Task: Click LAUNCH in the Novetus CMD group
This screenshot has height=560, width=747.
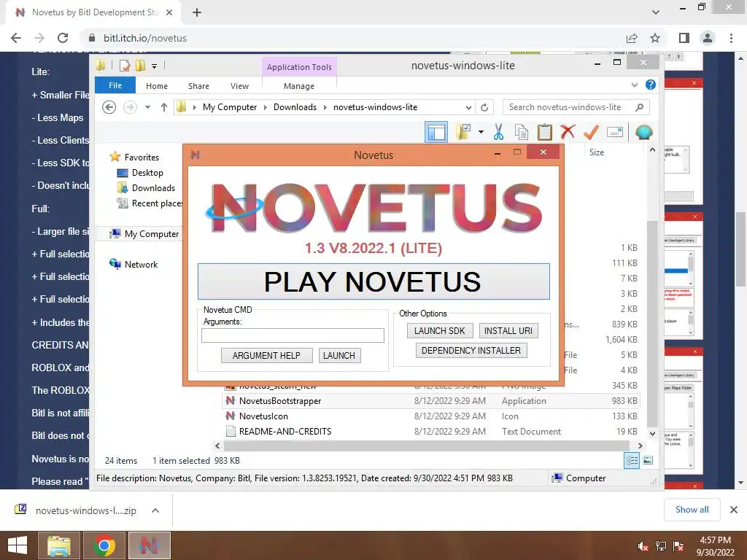Action: tap(339, 355)
